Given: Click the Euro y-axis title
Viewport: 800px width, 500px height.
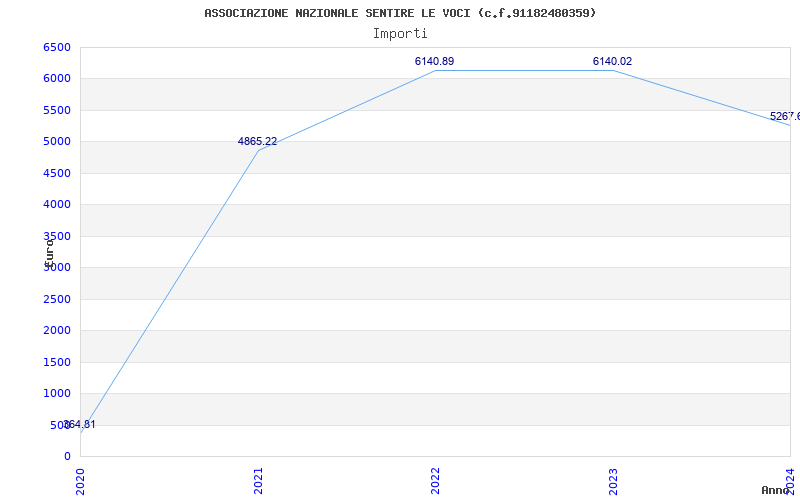Looking at the screenshot, I should (x=49, y=252).
